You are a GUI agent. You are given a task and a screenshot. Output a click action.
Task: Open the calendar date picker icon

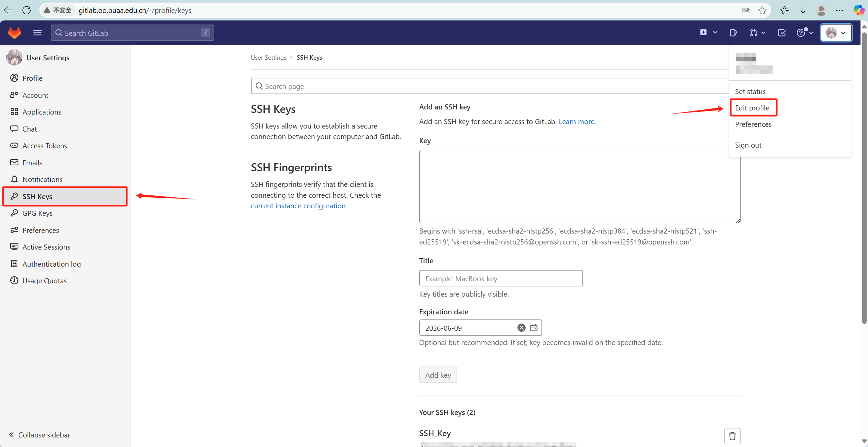click(x=534, y=328)
